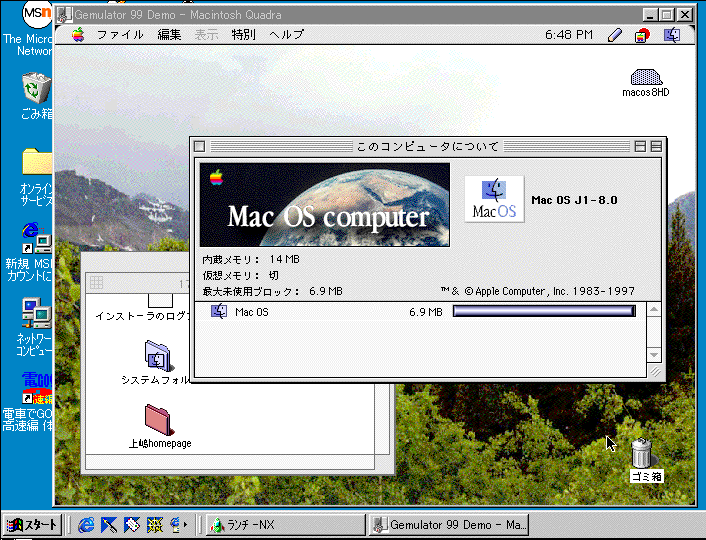Click the pencil input-method icon in menu bar
The width and height of the screenshot is (706, 540).
coord(615,35)
